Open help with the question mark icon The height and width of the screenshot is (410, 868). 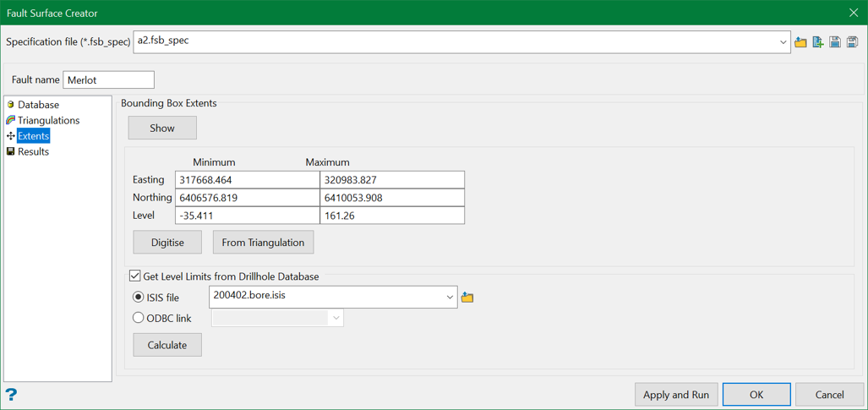point(11,394)
